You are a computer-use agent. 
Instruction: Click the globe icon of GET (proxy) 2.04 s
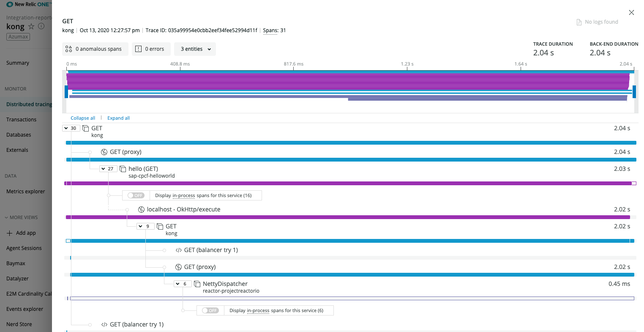(104, 152)
